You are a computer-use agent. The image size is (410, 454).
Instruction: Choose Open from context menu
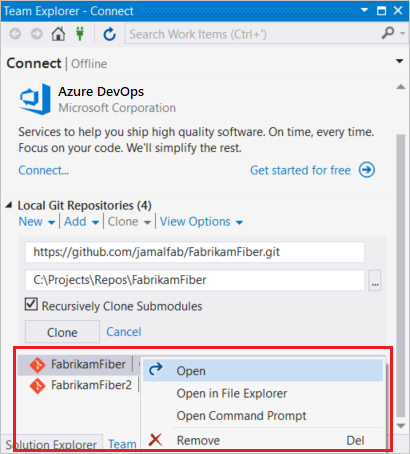pos(263,371)
